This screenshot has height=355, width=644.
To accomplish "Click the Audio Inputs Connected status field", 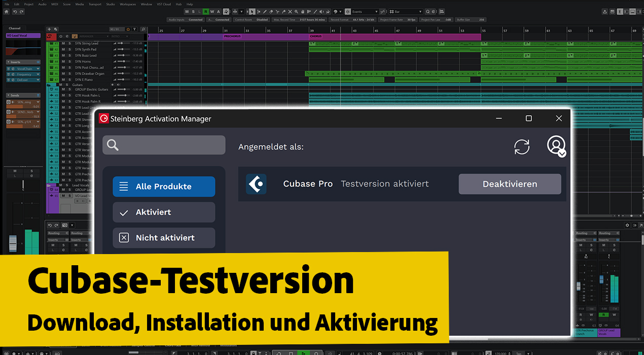I will point(186,20).
